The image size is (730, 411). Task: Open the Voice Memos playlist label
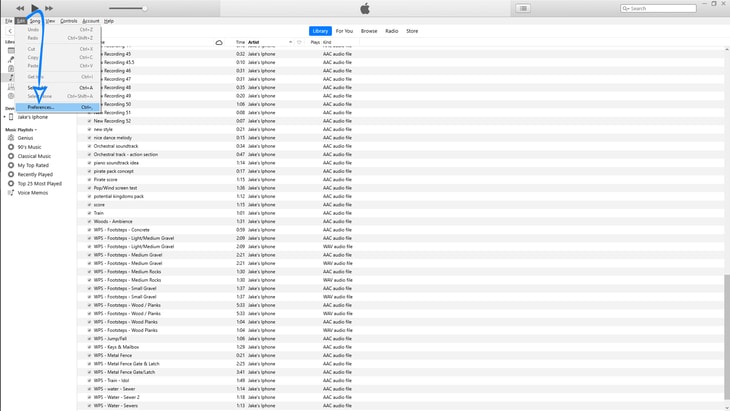33,193
